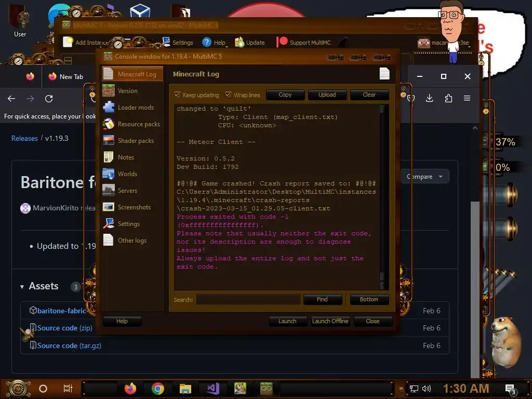Close the console window with Close button
Screen dimensions: 532x399
point(373,321)
